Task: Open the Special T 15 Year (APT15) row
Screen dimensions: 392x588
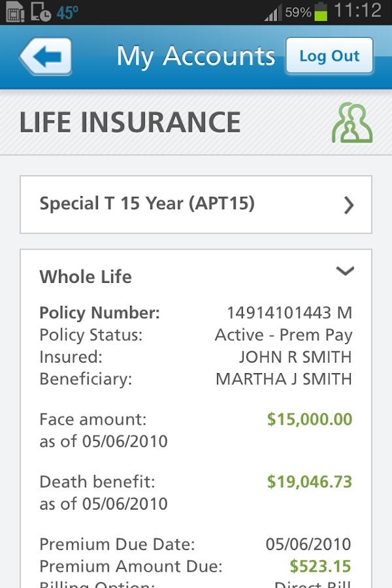Action: (196, 204)
